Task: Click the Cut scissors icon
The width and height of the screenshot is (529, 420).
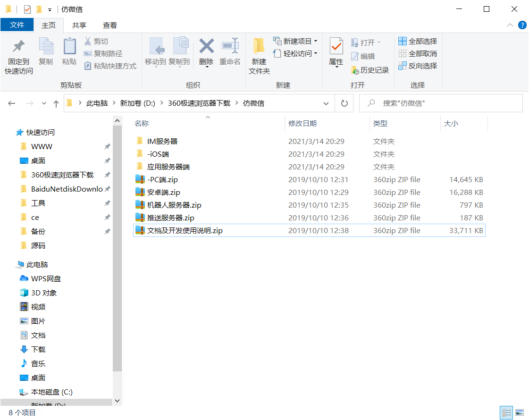Action: 88,41
